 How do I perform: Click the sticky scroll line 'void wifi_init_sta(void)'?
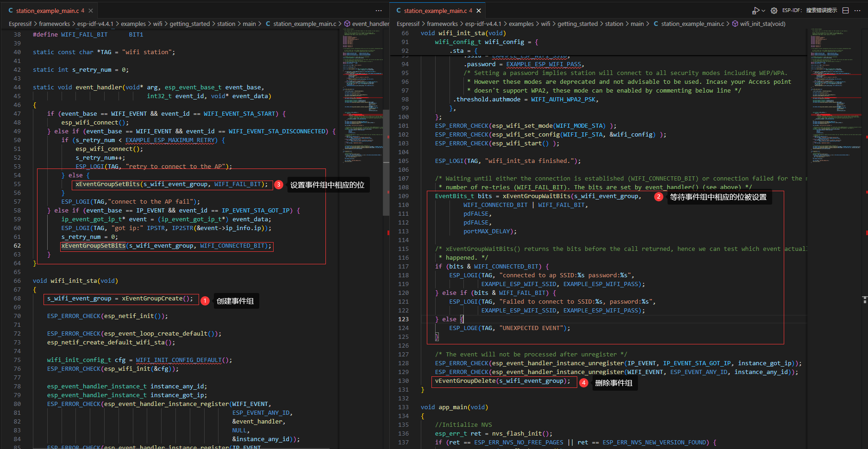(463, 33)
